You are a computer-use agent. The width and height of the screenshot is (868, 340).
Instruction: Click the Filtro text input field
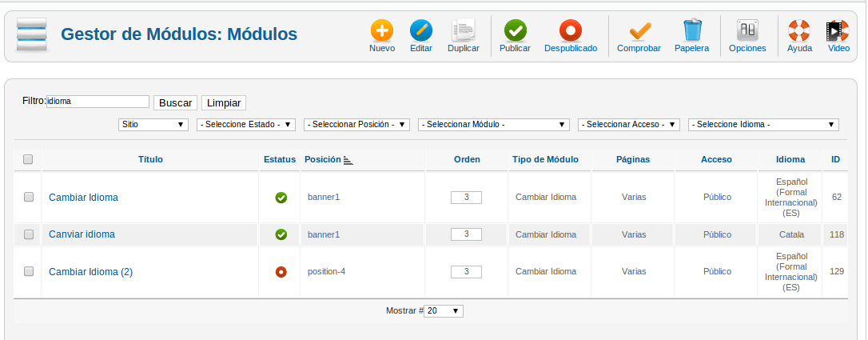coord(98,102)
